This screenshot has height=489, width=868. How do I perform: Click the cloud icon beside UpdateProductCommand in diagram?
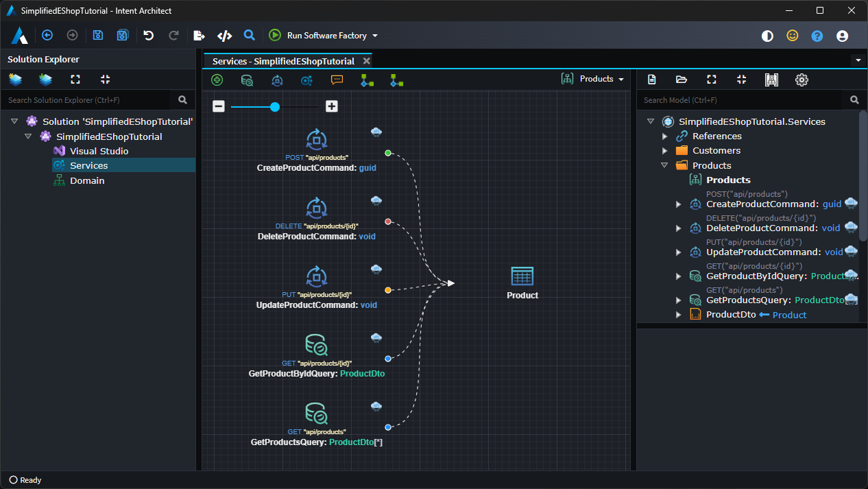point(376,270)
